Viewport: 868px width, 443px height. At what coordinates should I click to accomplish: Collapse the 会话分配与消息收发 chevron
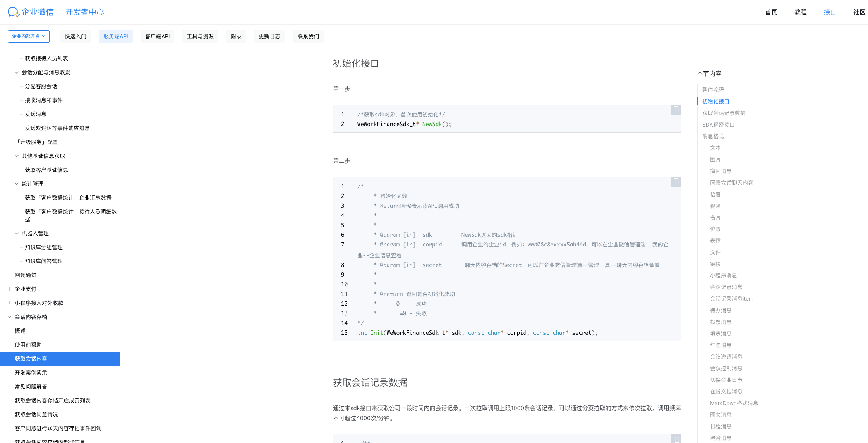pos(17,72)
